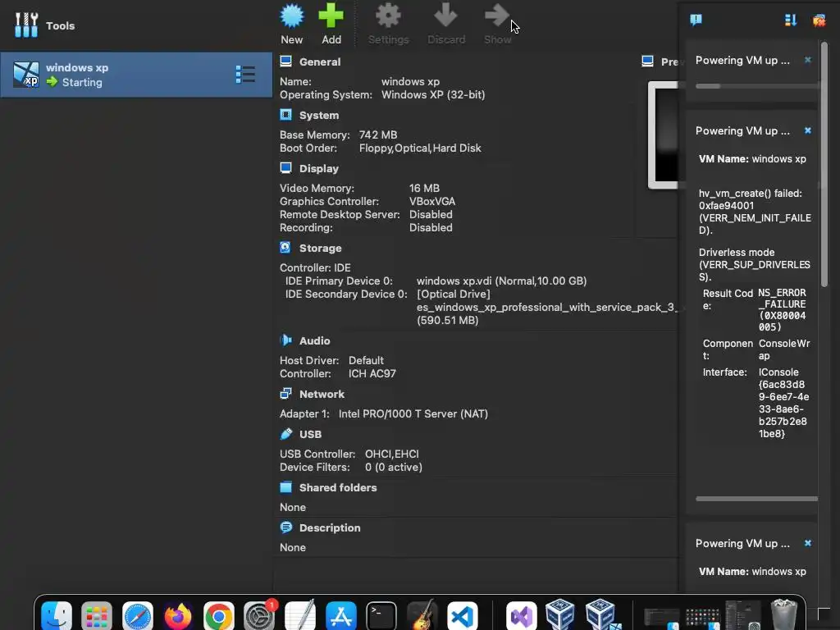Screen dimensions: 840x630
Task: Select the windows xp machine in the list
Action: click(136, 75)
